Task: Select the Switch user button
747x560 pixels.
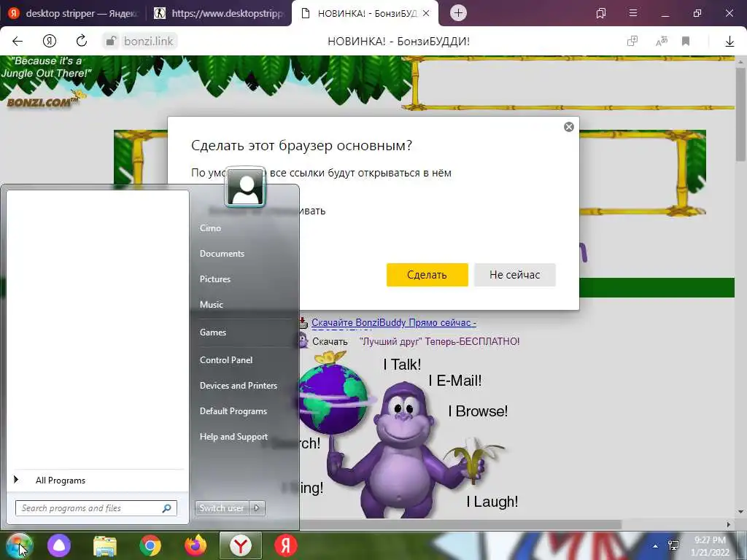Action: pos(222,508)
